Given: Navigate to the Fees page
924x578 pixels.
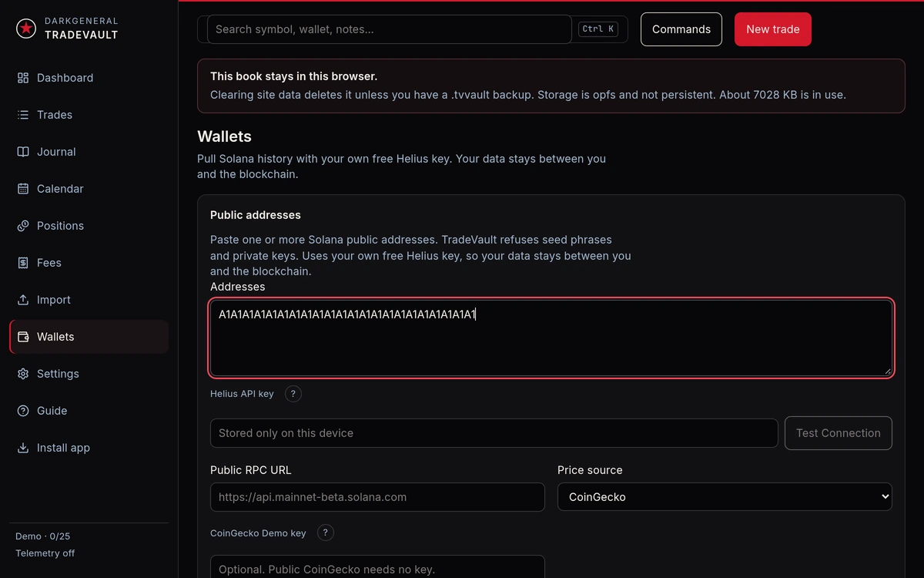Looking at the screenshot, I should pyautogui.click(x=89, y=263).
